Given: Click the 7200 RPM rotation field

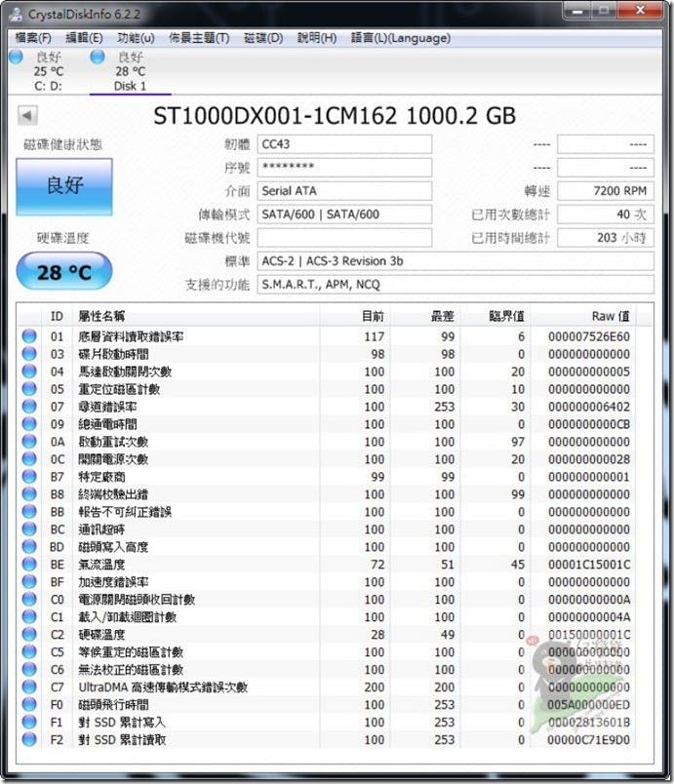Looking at the screenshot, I should point(606,190).
